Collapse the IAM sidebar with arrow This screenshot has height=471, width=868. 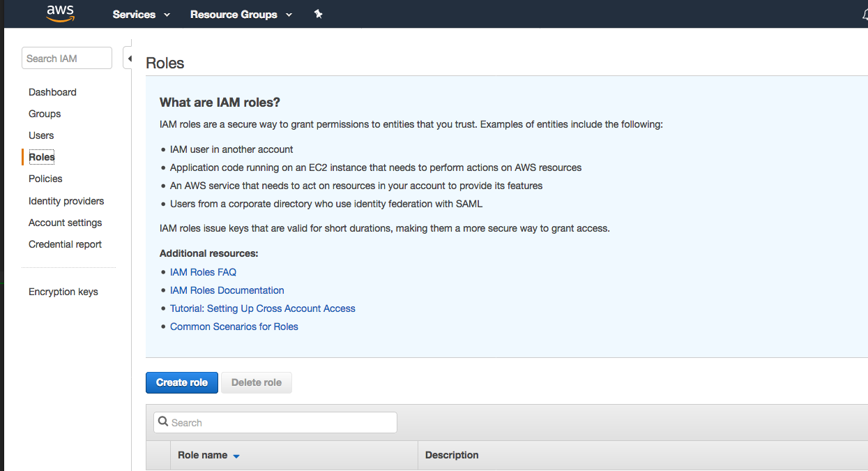[x=129, y=59]
